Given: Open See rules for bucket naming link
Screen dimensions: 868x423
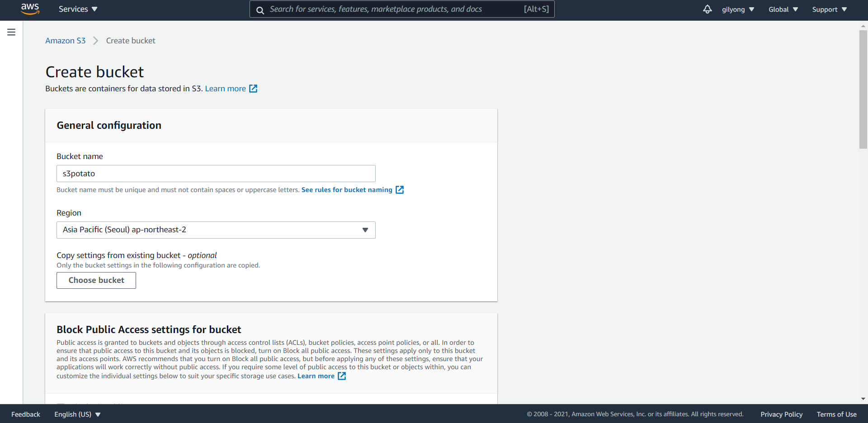Looking at the screenshot, I should coord(347,190).
